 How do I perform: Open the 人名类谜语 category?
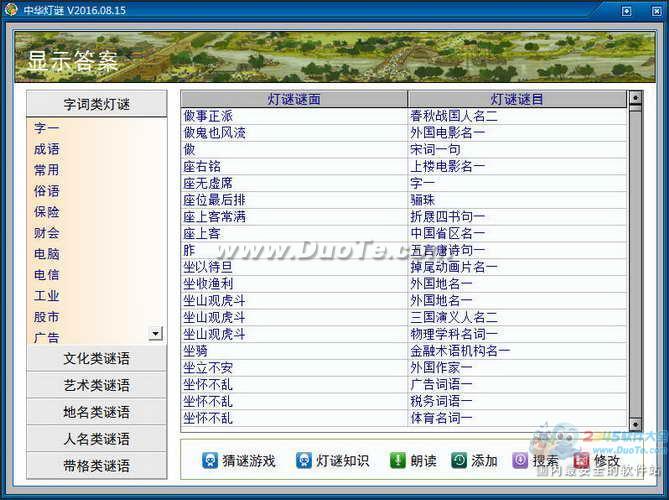pyautogui.click(x=96, y=439)
